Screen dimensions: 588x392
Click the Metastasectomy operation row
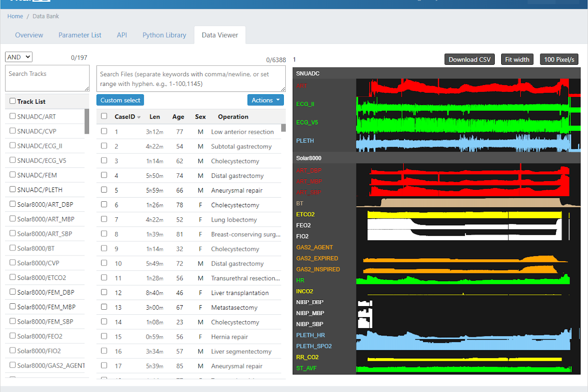point(189,307)
